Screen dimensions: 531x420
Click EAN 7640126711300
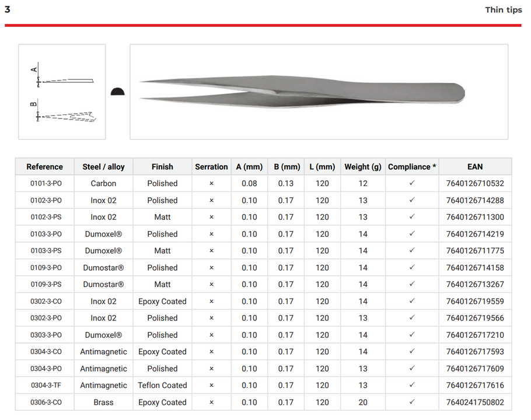click(475, 217)
